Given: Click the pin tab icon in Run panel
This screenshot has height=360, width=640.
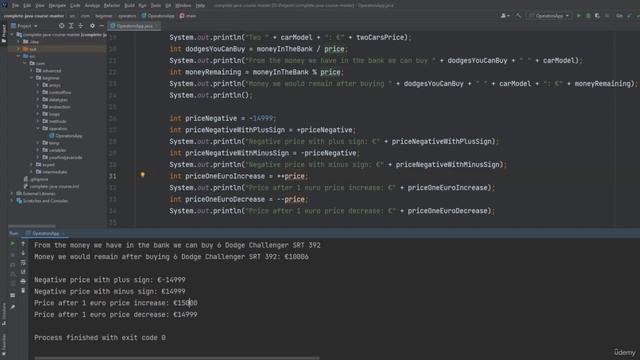Looking at the screenshot, I should click(13, 307).
